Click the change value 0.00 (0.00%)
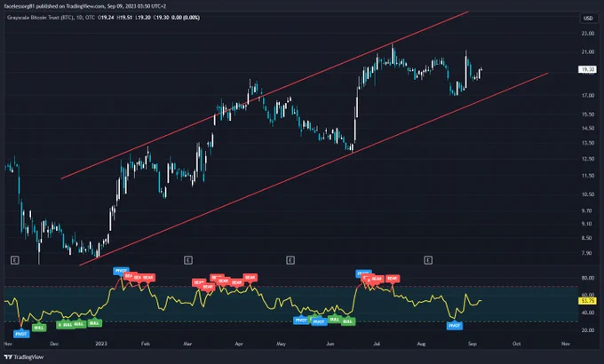 186,18
